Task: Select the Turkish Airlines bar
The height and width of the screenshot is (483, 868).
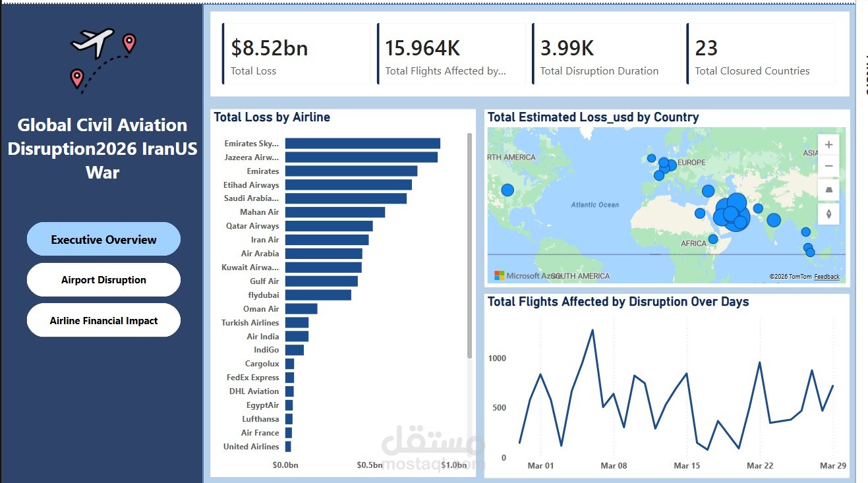Action: pos(297,323)
